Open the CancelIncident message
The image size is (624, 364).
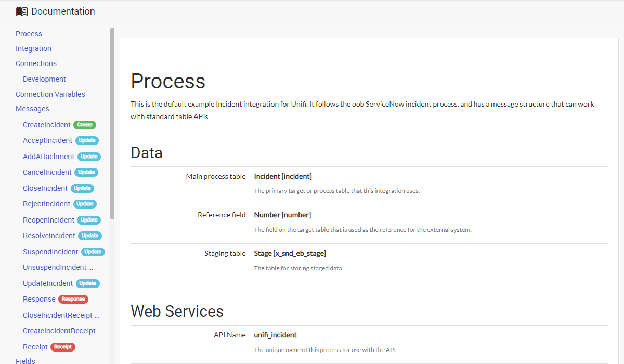tap(47, 172)
